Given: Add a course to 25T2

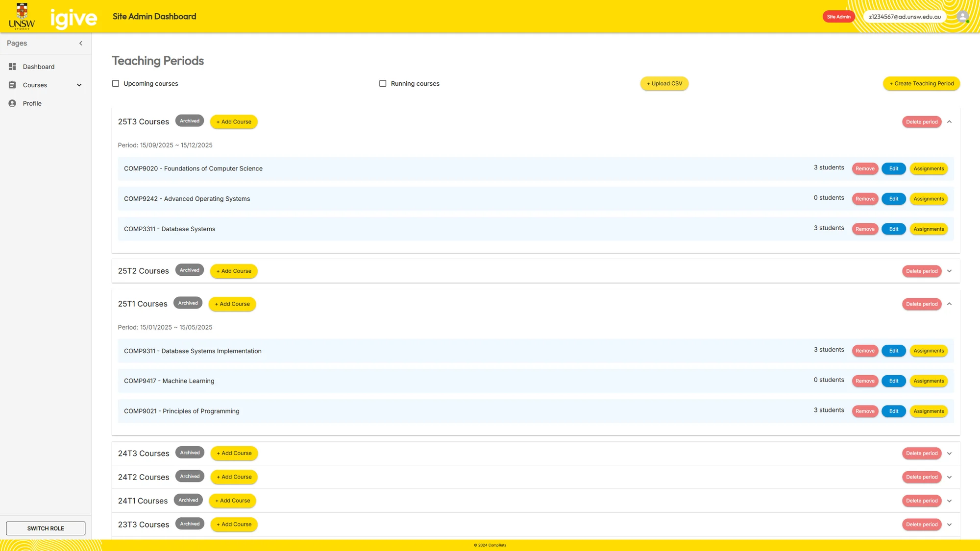Looking at the screenshot, I should pyautogui.click(x=234, y=271).
